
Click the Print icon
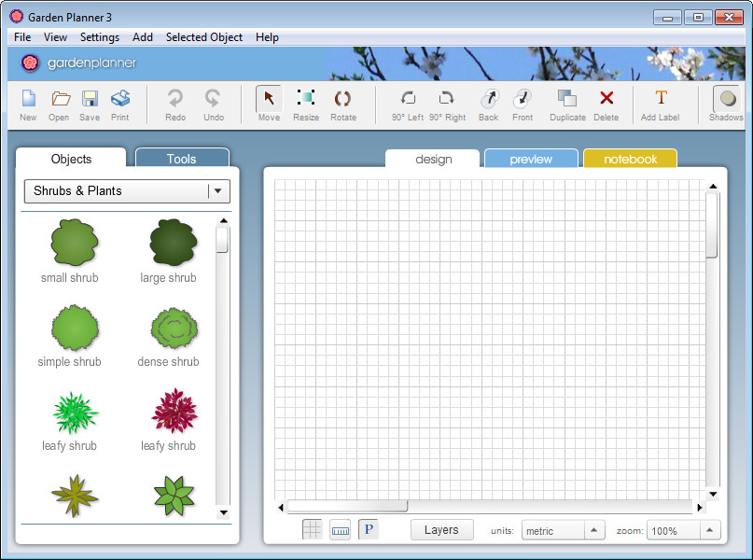[119, 99]
